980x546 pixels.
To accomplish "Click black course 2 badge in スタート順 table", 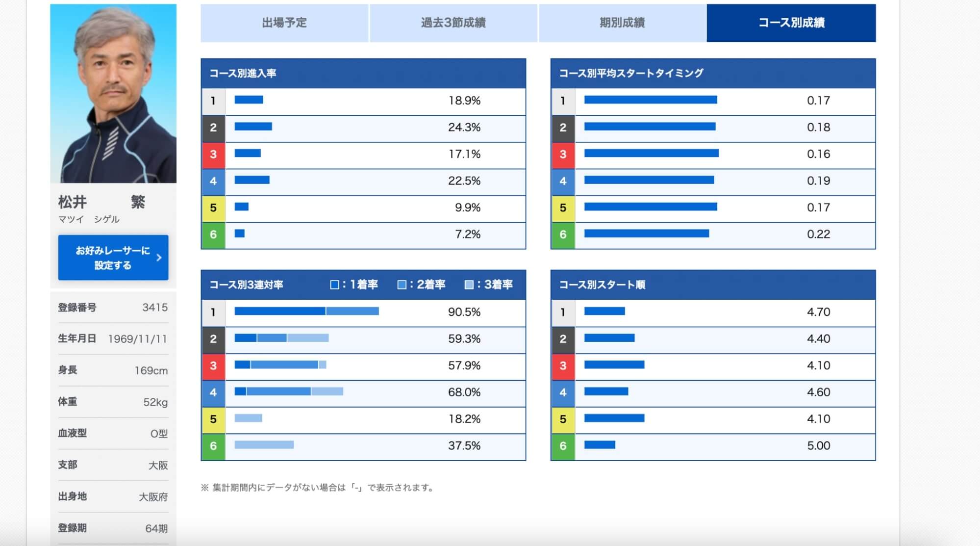I will [563, 339].
